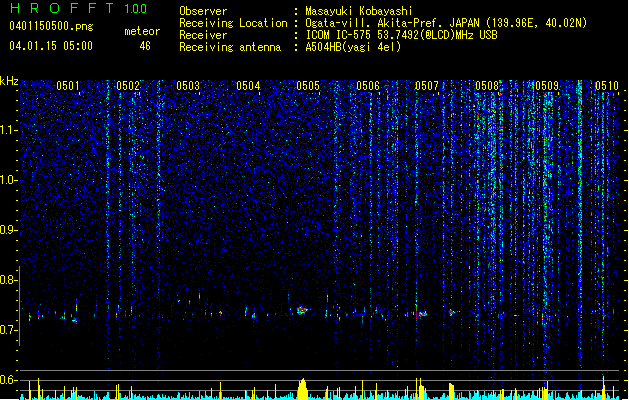Image resolution: width=629 pixels, height=400 pixels.
Task: Select the filename 0401150500.png
Action: click(x=51, y=26)
